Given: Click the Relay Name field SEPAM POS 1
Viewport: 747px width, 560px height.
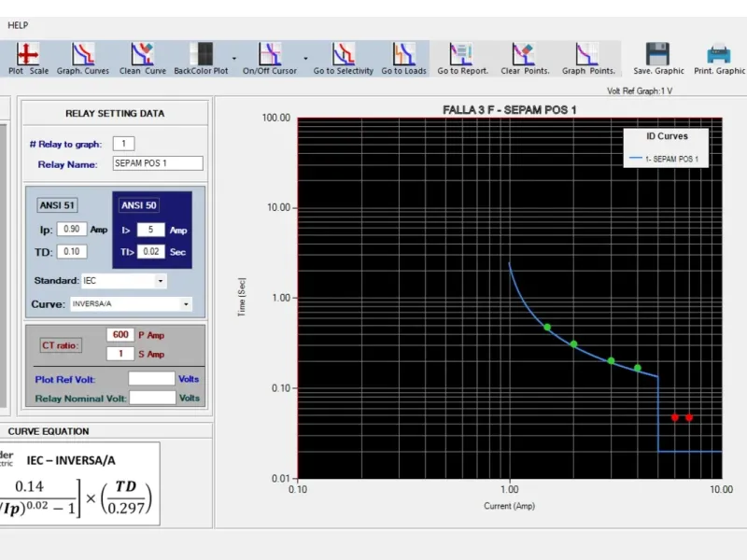Looking at the screenshot, I should (x=158, y=163).
